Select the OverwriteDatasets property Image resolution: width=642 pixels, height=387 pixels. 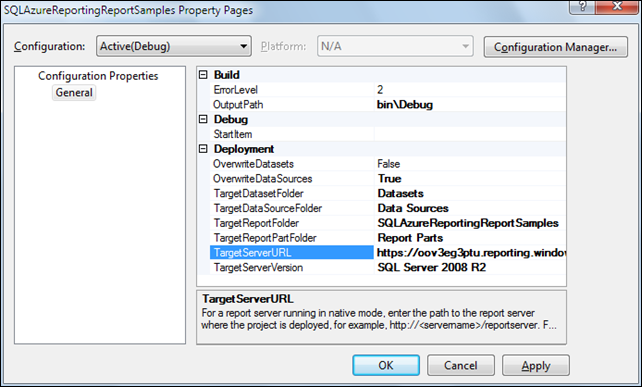pos(292,164)
